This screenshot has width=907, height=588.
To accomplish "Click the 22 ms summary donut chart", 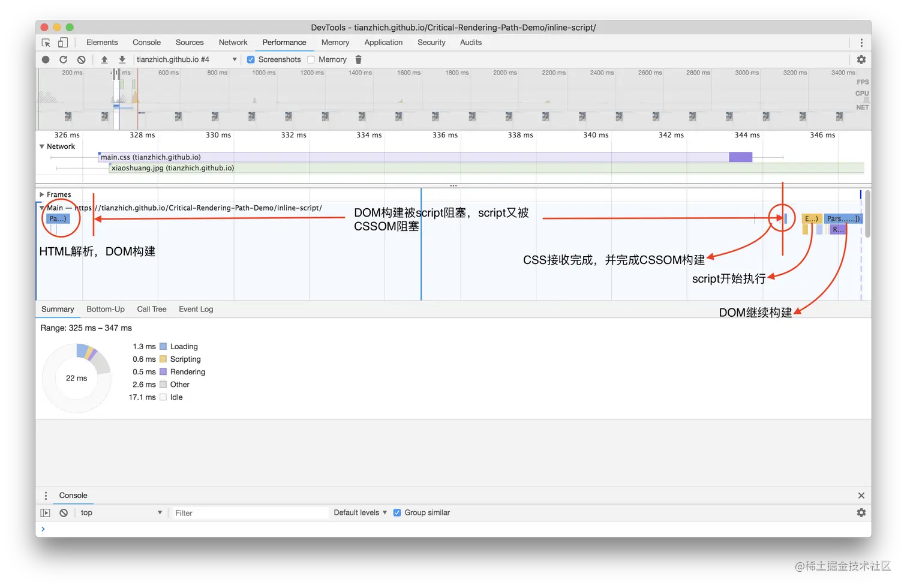I will tap(77, 378).
